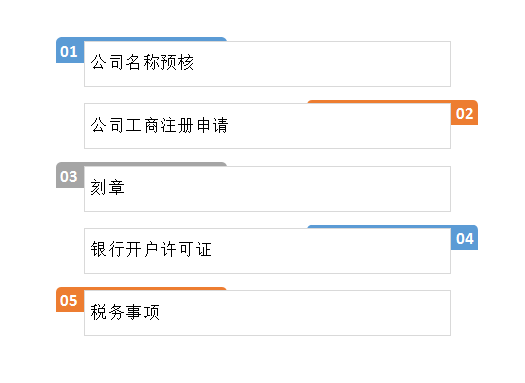Select the 公司名称预核 text
The width and height of the screenshot is (525, 383).
coord(142,62)
